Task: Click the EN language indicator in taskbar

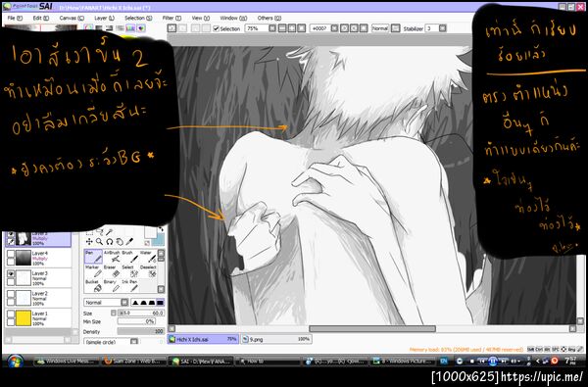Action: (x=444, y=362)
